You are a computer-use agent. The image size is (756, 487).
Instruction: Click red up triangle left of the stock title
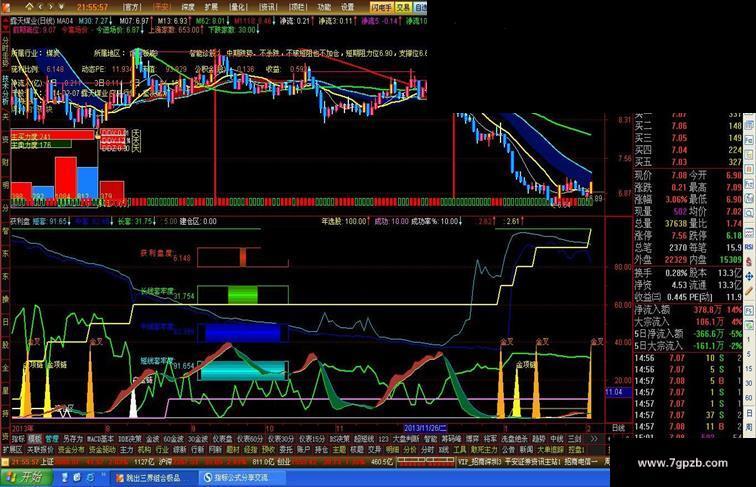coord(6,20)
